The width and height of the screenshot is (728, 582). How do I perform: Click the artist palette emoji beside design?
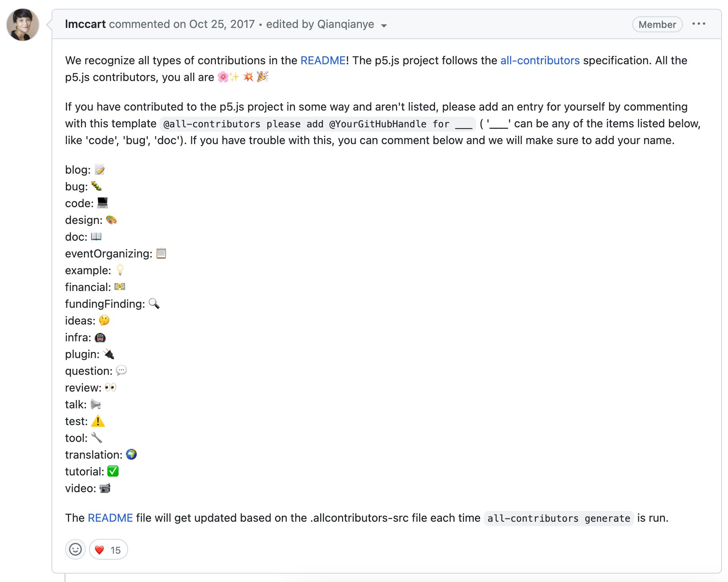[111, 220]
